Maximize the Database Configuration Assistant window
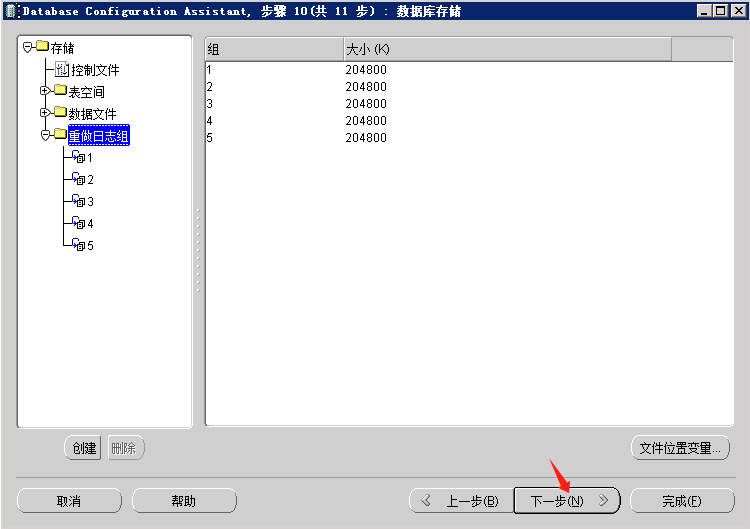750x529 pixels. pos(720,11)
